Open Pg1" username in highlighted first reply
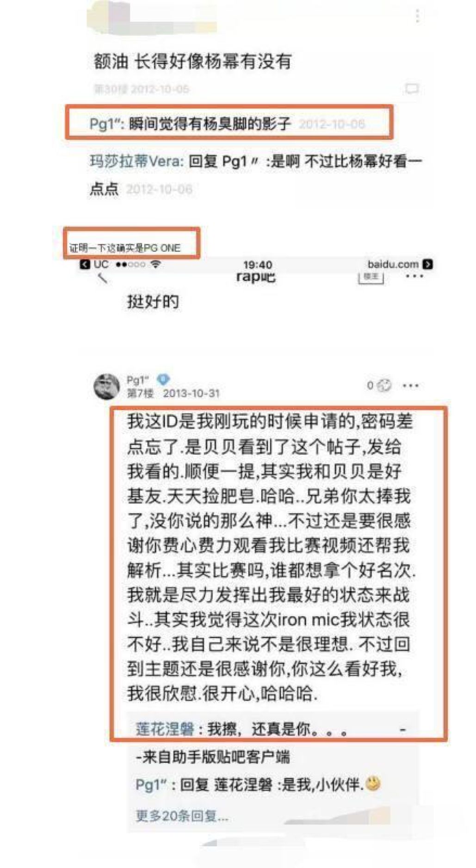This screenshot has height=868, width=476. coord(105,124)
